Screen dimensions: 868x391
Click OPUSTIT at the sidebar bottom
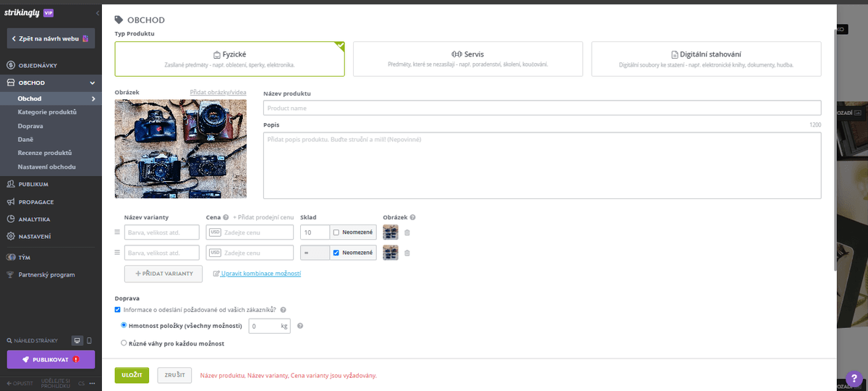(x=20, y=383)
